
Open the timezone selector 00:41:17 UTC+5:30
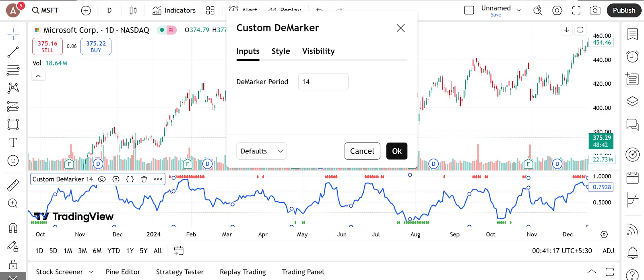562,251
